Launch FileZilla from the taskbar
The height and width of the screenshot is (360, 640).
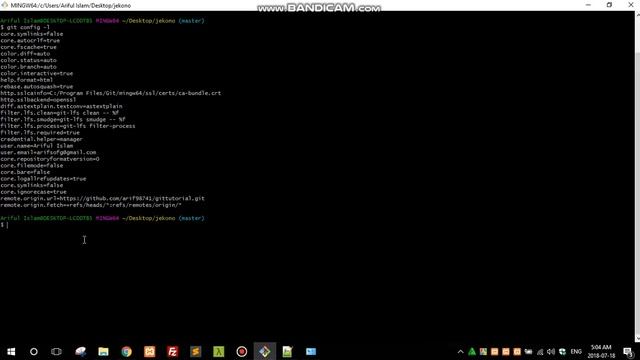[173, 351]
